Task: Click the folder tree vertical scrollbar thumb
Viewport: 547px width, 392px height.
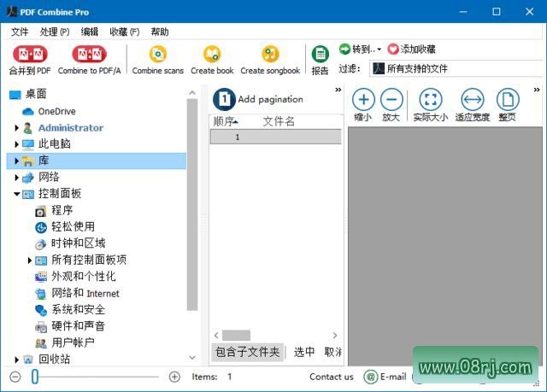Action: 192,204
